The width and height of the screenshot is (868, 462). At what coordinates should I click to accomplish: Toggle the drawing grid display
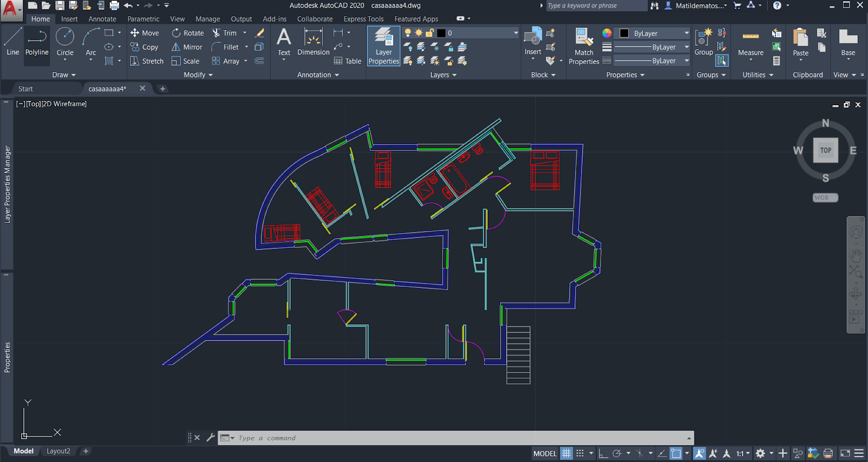tap(566, 453)
